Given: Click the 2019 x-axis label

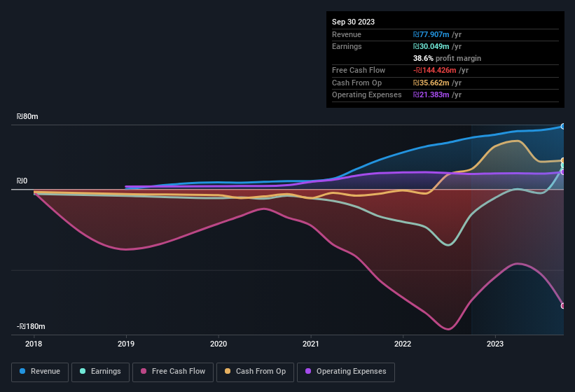Looking at the screenshot, I should [126, 344].
